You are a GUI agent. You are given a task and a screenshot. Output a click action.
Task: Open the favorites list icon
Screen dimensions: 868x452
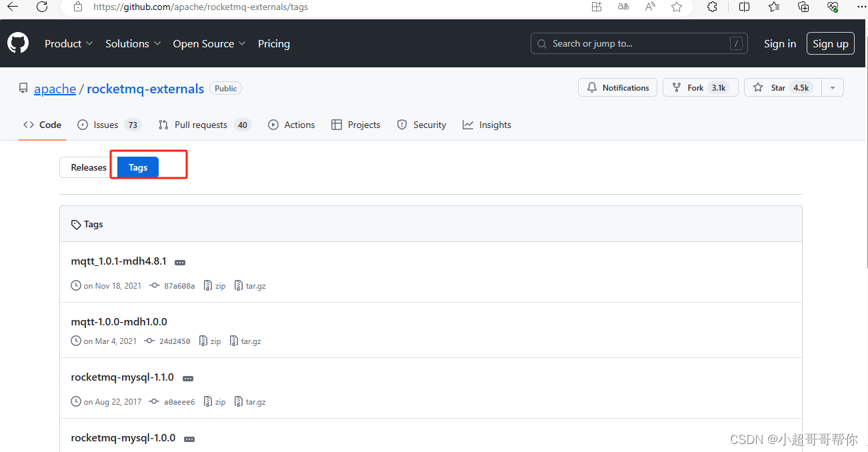[773, 7]
